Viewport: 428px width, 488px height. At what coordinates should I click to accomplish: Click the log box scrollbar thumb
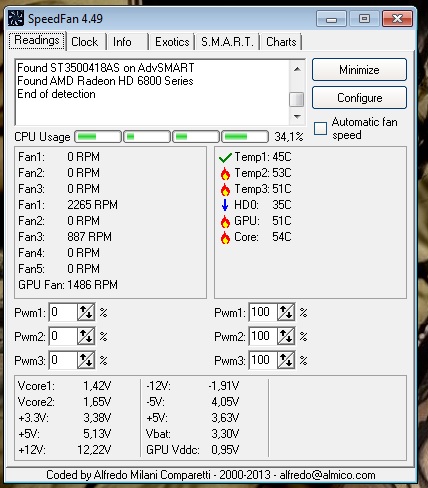pyautogui.click(x=297, y=99)
